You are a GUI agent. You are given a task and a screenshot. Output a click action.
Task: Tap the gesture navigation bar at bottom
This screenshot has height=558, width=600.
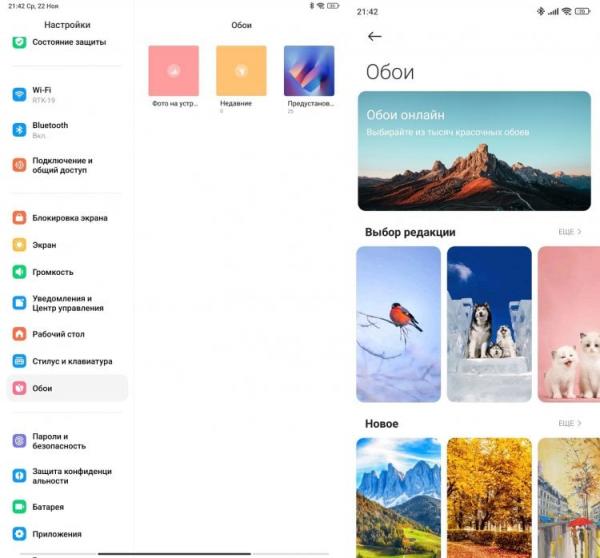pos(174,553)
